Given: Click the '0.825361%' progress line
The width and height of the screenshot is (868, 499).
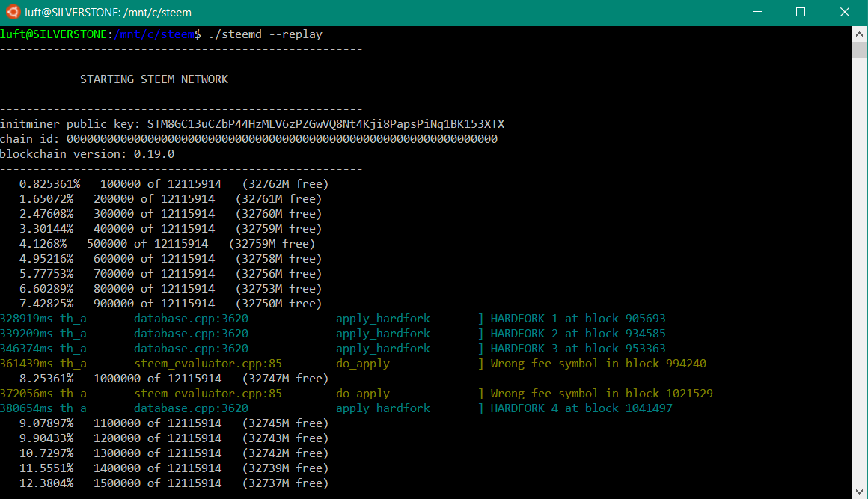Looking at the screenshot, I should 174,184.
